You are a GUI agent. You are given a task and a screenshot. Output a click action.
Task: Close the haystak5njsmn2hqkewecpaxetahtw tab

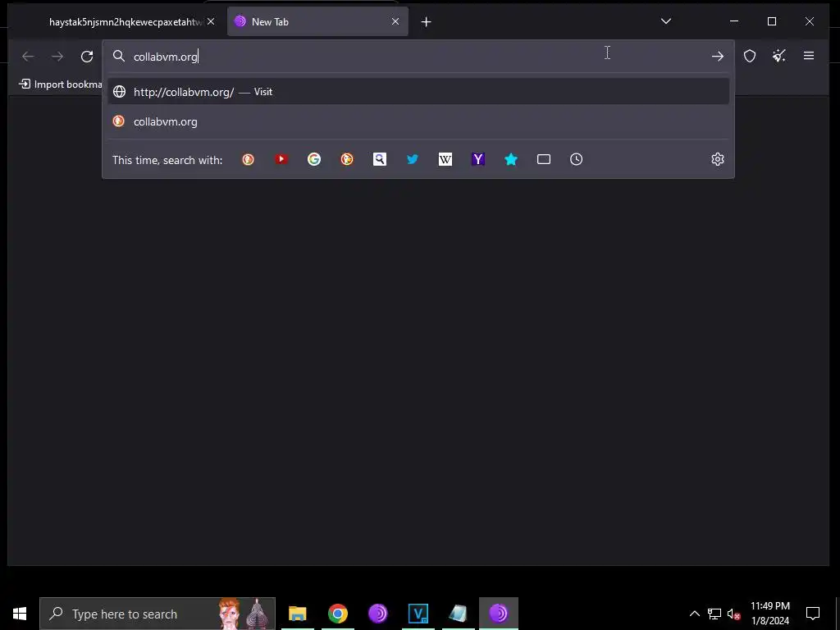(211, 21)
